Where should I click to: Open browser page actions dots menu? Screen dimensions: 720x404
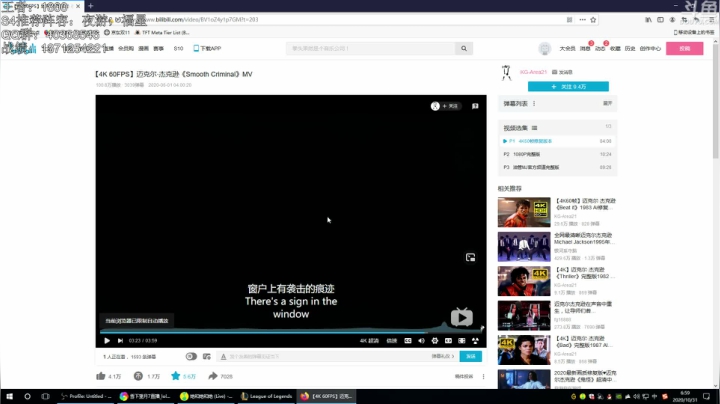tap(582, 20)
